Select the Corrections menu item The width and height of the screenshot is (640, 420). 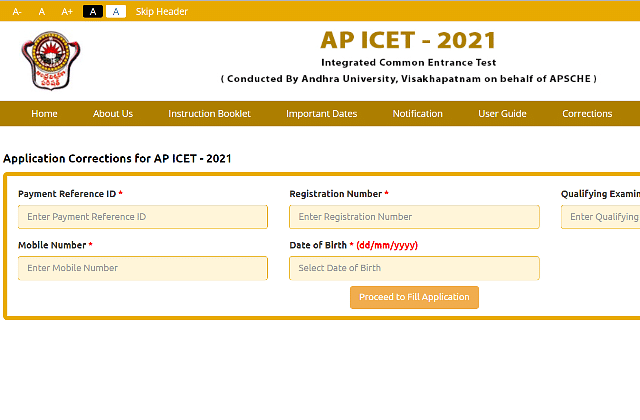tap(587, 113)
